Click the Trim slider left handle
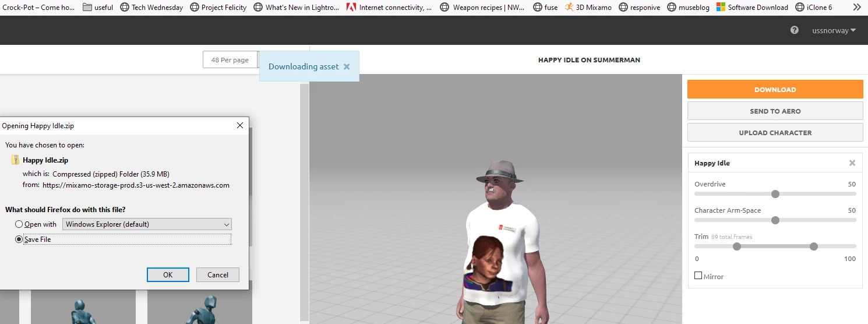Image resolution: width=868 pixels, height=324 pixels. (x=737, y=246)
